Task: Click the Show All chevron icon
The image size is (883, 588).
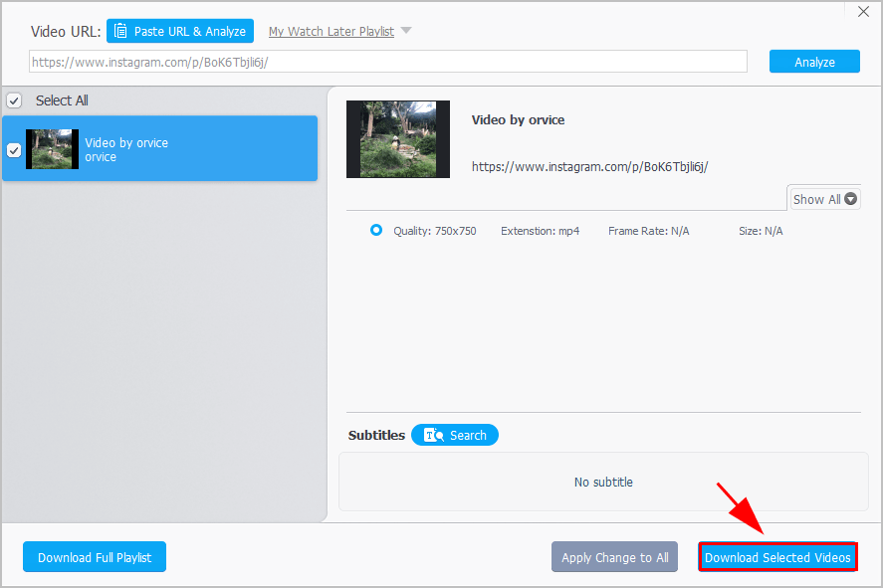Action: 851,197
